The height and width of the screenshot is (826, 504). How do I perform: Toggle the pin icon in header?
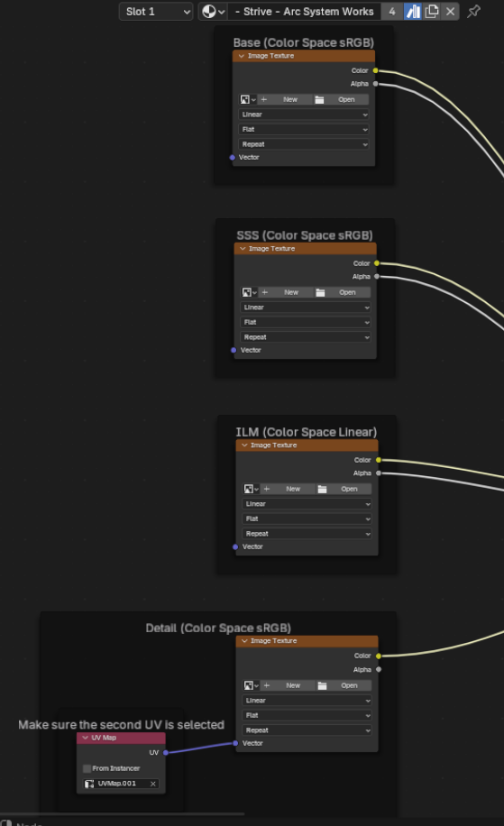coord(473,11)
